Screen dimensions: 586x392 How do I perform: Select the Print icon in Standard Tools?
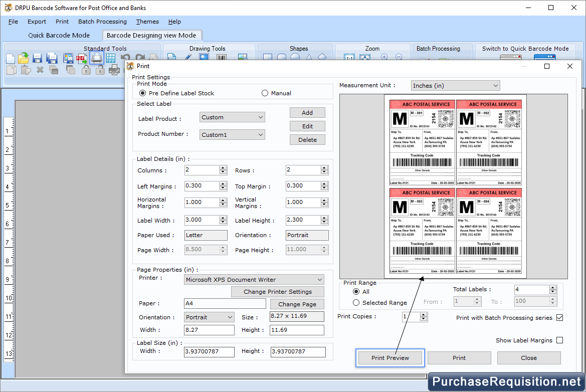point(96,58)
